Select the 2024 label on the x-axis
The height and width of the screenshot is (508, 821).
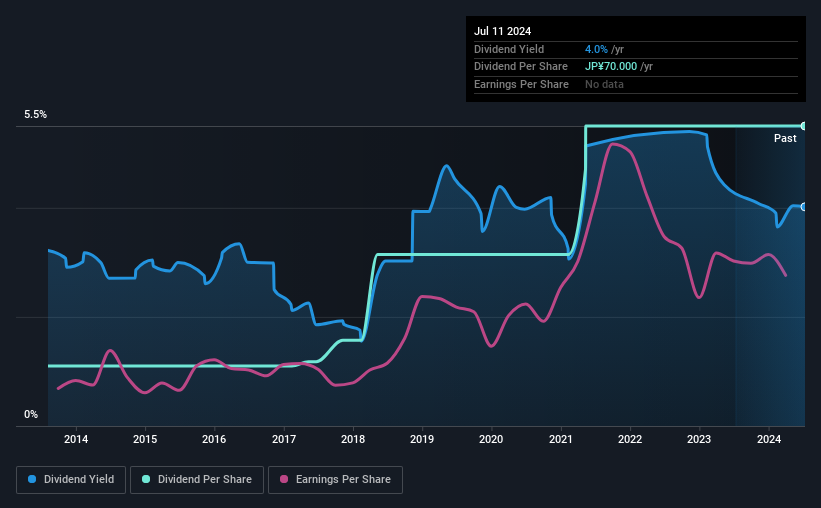click(769, 439)
